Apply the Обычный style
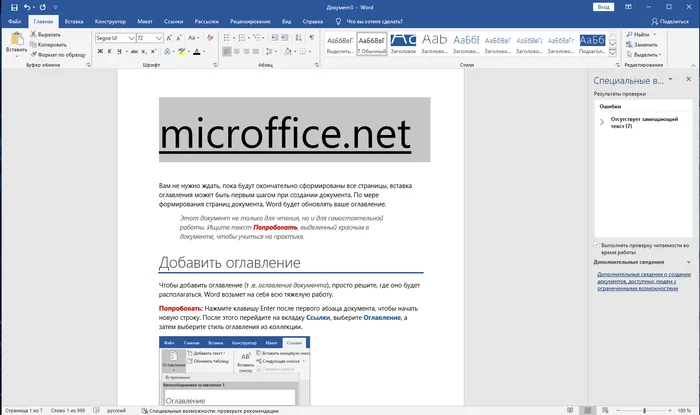This screenshot has width=700, height=415. click(371, 44)
